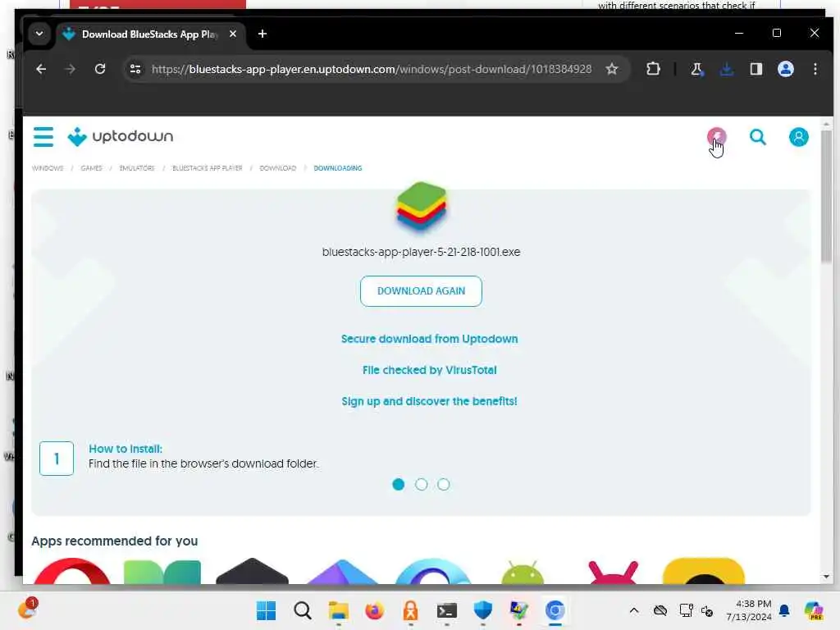Open Sign up and discover the benefits
Viewport: 840px width, 630px height.
[429, 400]
